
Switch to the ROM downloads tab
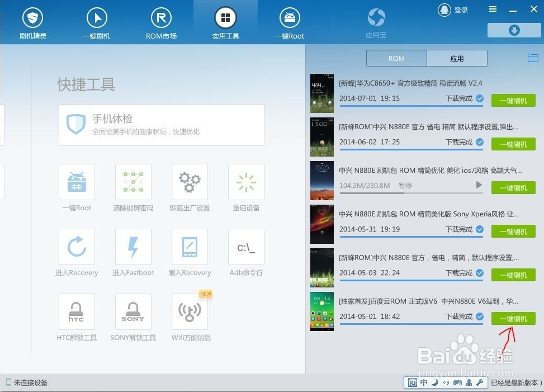pyautogui.click(x=396, y=58)
